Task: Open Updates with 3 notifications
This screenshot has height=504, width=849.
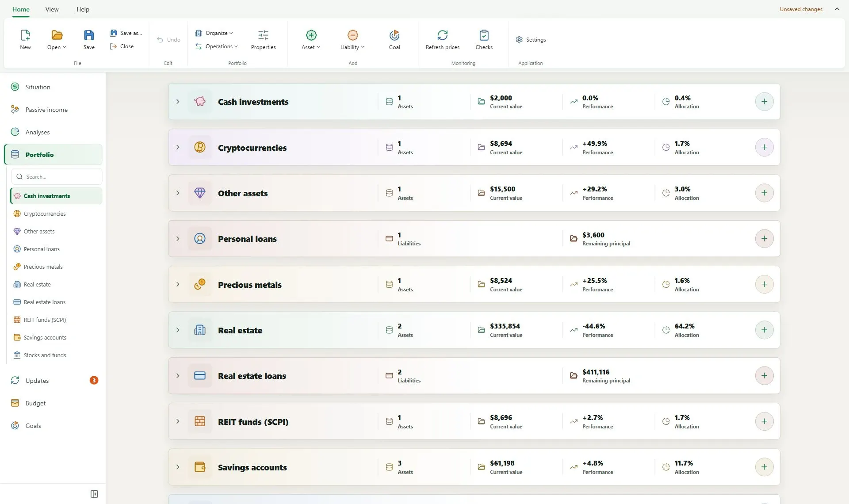Action: (x=53, y=381)
